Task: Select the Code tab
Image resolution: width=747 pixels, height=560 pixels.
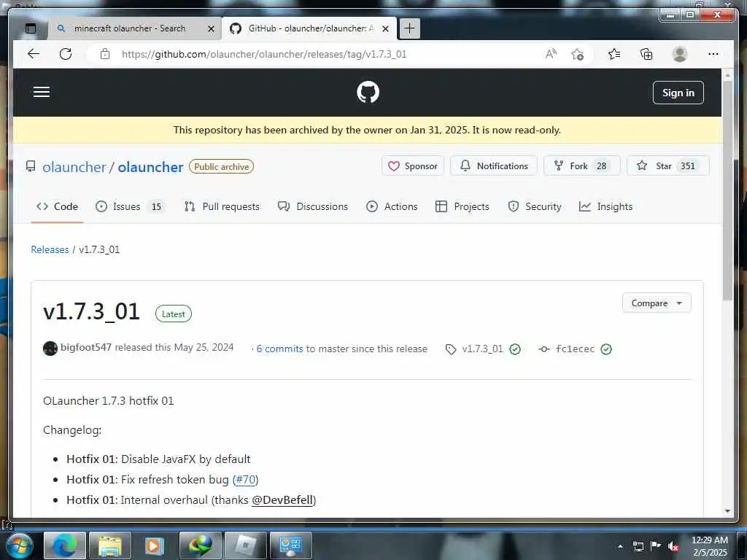Action: (x=57, y=206)
